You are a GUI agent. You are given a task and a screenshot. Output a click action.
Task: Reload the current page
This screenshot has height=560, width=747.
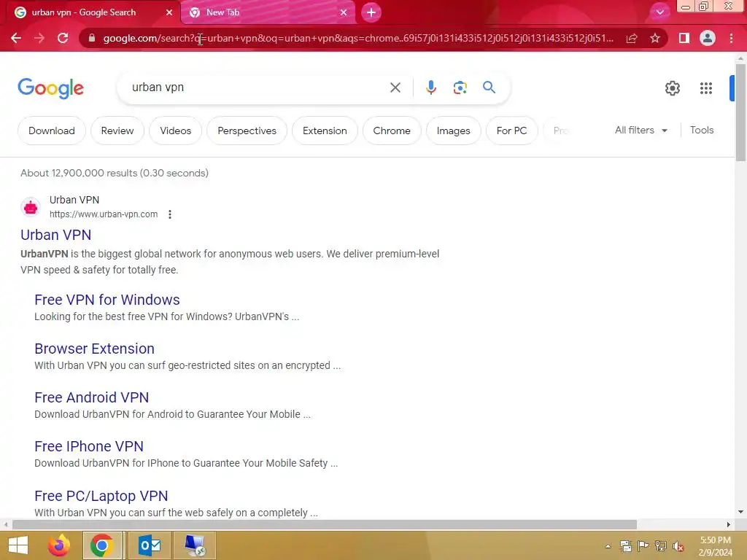[x=63, y=38]
